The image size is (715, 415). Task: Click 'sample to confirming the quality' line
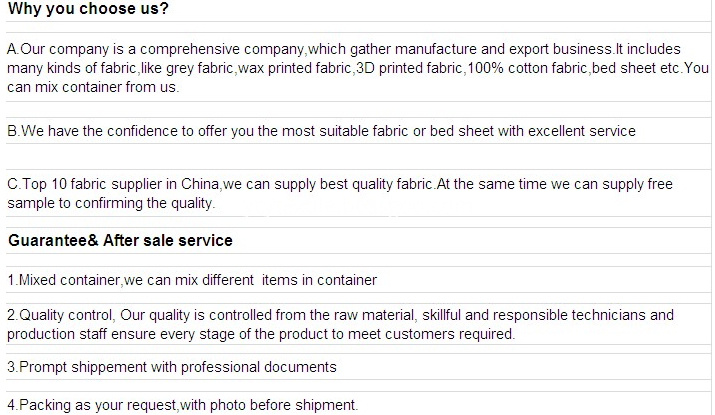pyautogui.click(x=111, y=203)
